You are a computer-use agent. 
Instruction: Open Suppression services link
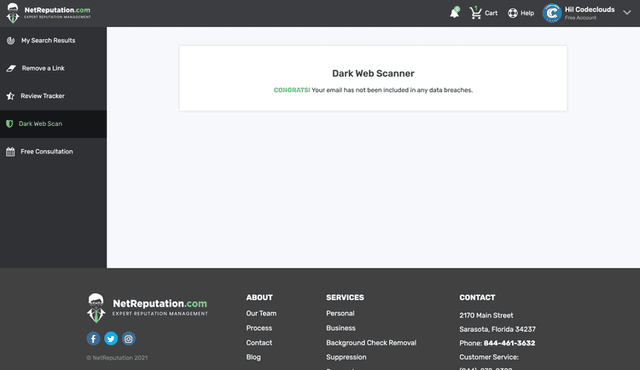coord(346,357)
